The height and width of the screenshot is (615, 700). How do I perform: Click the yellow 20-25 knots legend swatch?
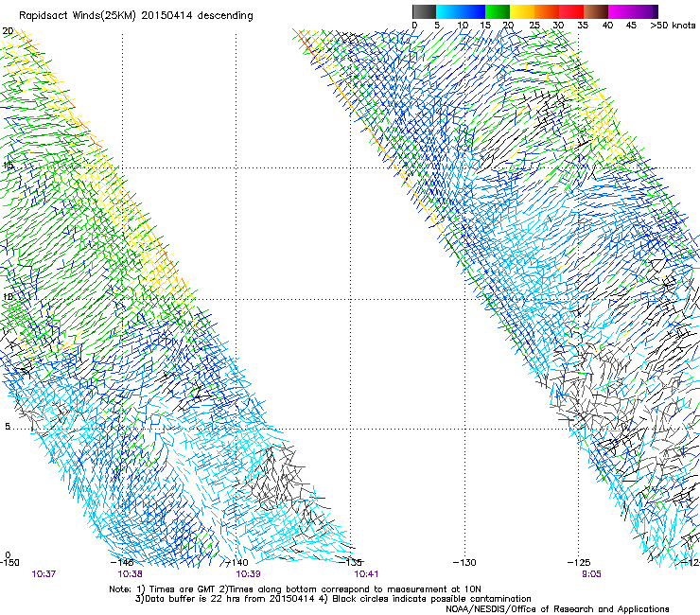pyautogui.click(x=522, y=11)
